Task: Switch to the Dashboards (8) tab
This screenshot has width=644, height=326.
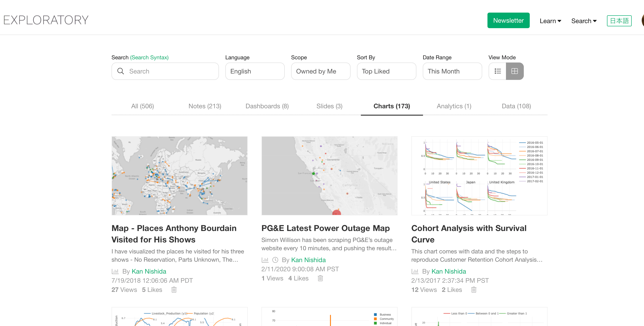Action: click(x=267, y=106)
